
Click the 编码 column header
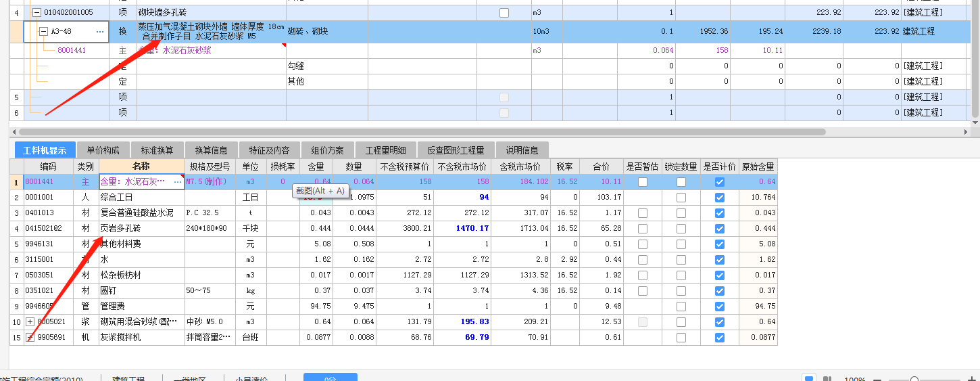[48, 166]
